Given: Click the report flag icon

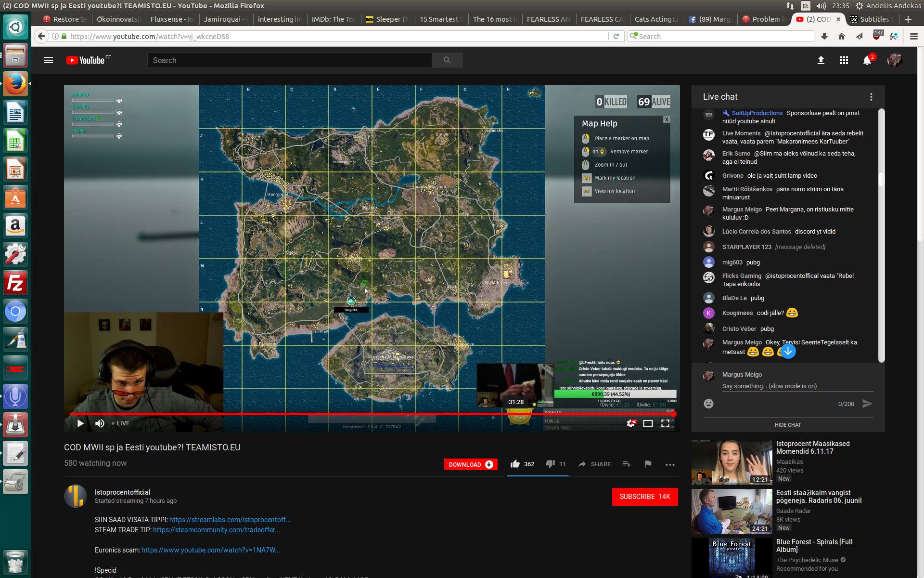Looking at the screenshot, I should [x=648, y=464].
